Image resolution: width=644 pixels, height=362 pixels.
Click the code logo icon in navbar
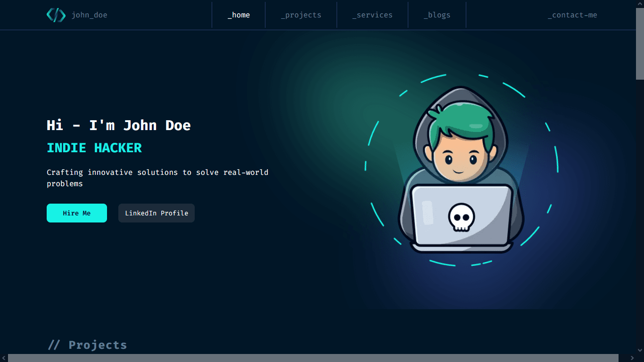(56, 15)
